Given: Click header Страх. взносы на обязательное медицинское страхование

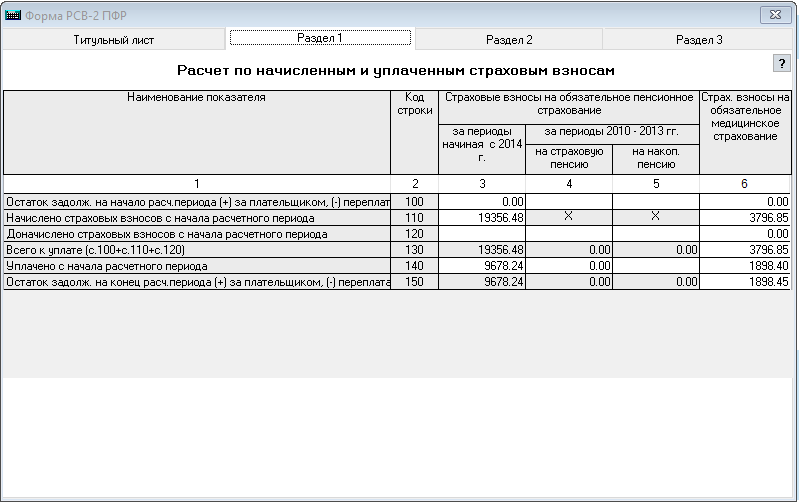Looking at the screenshot, I should click(745, 132).
